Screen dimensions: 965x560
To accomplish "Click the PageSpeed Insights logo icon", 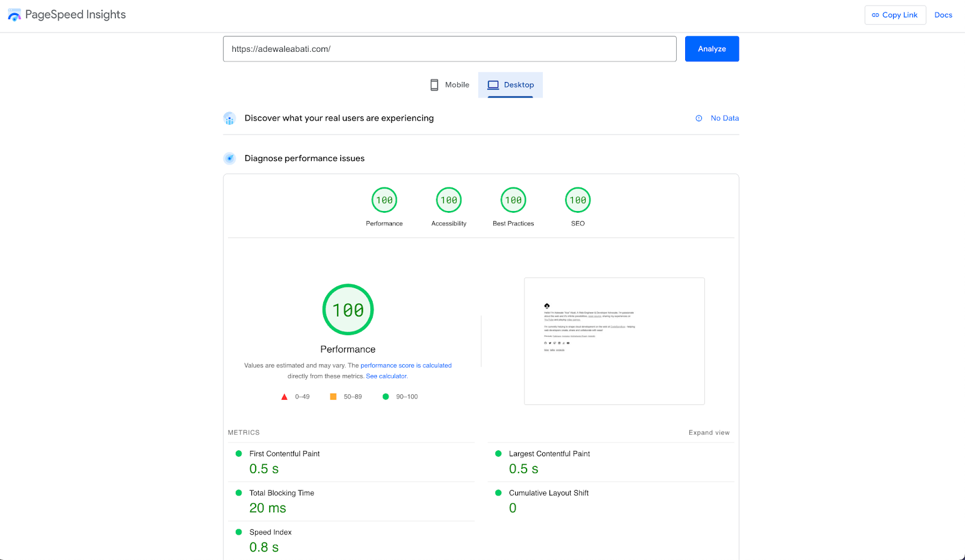I will 14,15.
